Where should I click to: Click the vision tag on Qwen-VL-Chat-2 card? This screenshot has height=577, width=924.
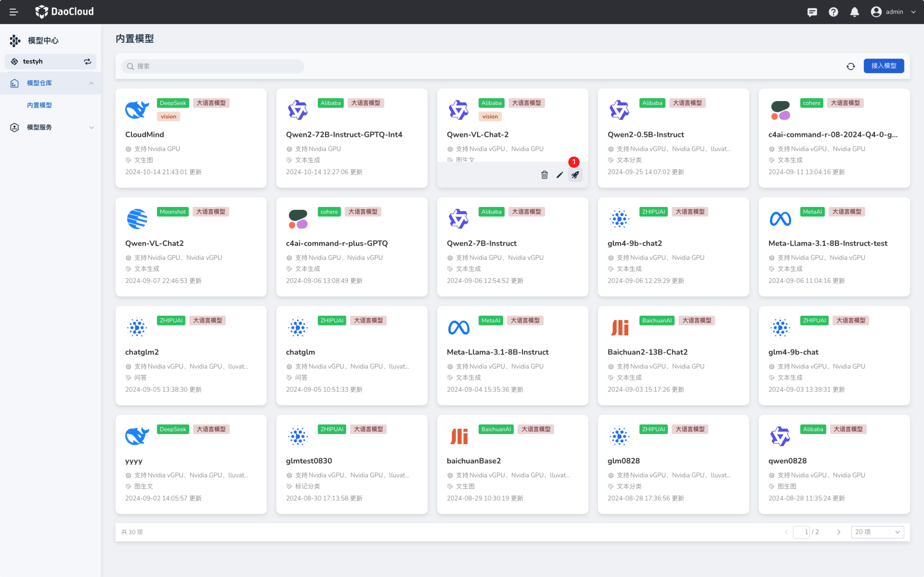click(490, 116)
